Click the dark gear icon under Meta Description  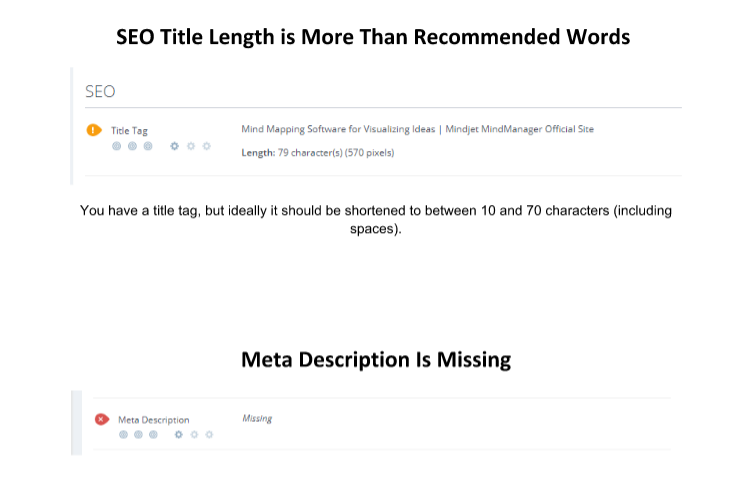click(179, 435)
